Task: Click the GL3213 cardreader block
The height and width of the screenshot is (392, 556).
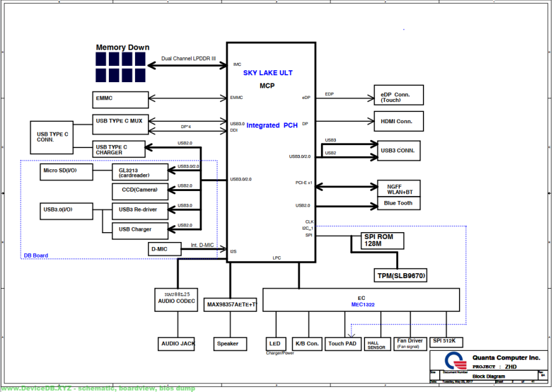Action: (140, 172)
